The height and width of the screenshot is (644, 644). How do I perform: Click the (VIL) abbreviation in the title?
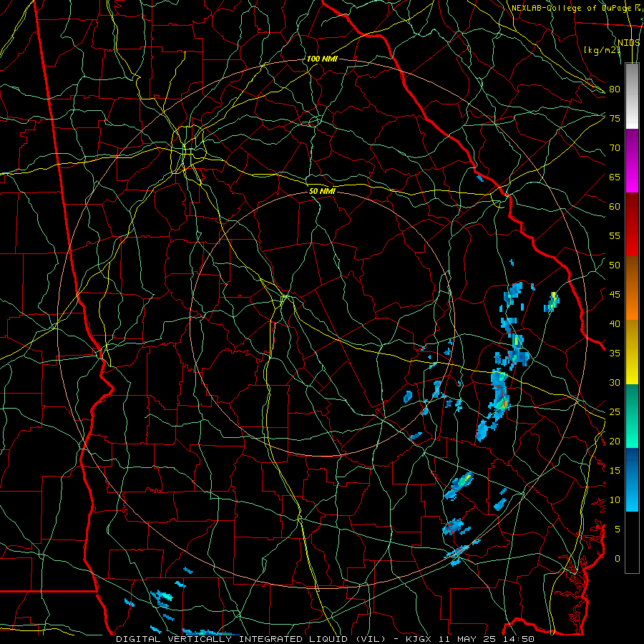371,639
